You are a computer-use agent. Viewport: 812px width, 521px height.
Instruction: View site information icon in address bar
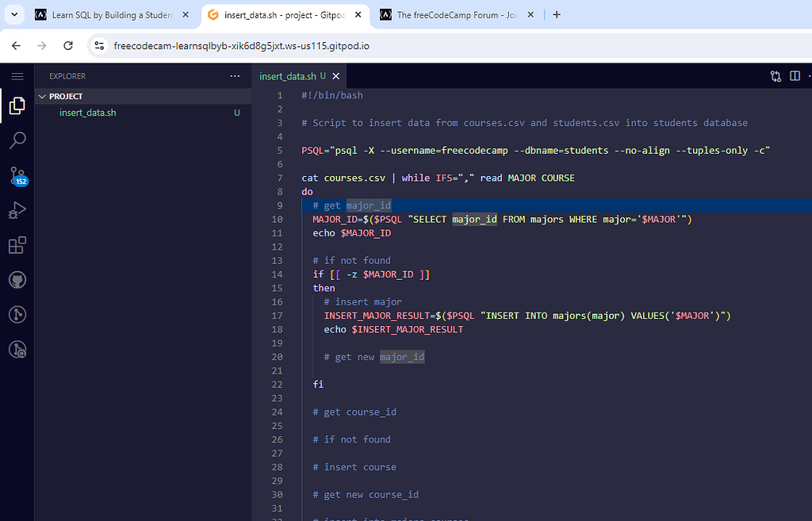(x=99, y=45)
